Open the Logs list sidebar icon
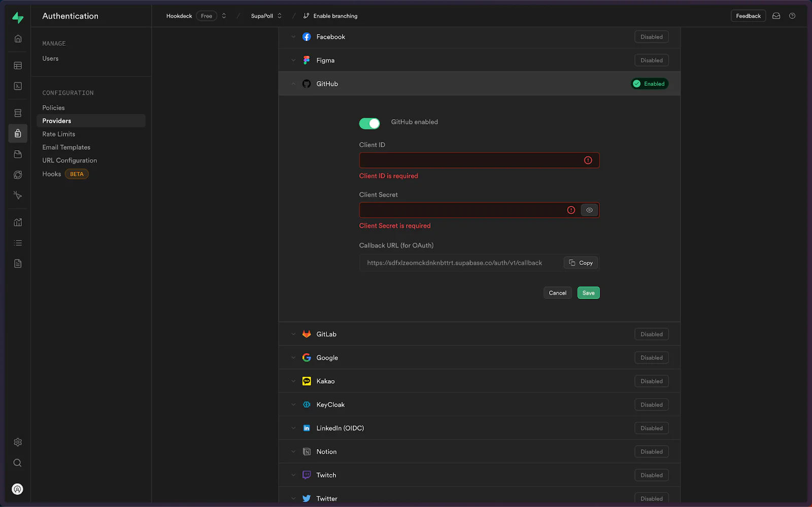The height and width of the screenshot is (507, 812). (18, 243)
